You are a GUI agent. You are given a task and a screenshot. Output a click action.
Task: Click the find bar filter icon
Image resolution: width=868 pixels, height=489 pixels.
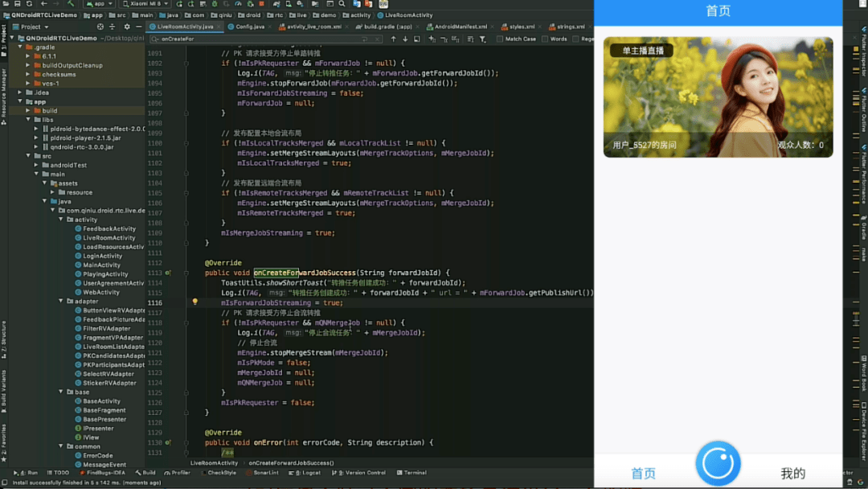482,39
